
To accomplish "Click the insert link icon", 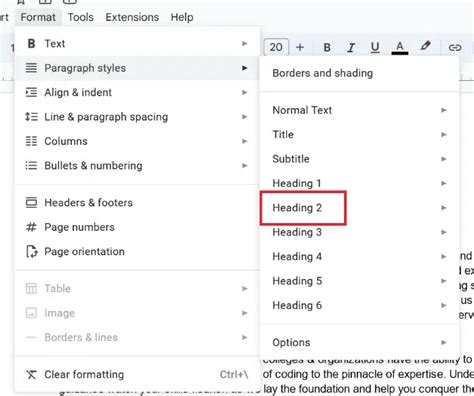I will (455, 48).
